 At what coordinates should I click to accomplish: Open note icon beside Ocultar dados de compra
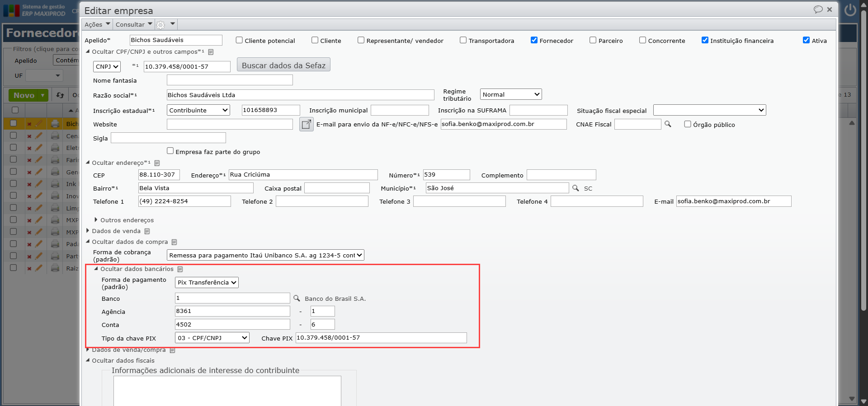tap(174, 242)
